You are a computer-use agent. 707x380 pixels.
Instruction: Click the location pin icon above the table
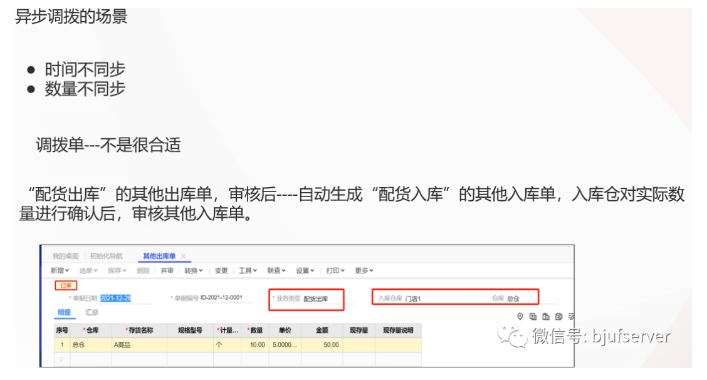(519, 316)
